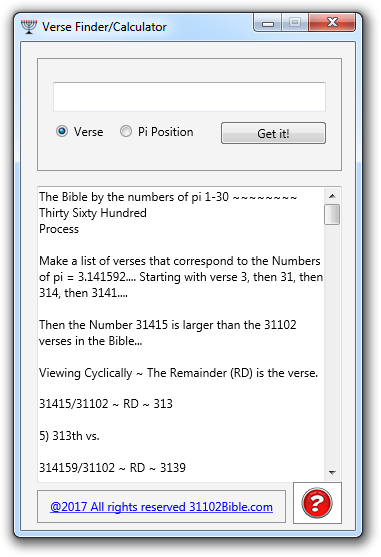
Task: Click the red question mark help icon
Action: [317, 503]
